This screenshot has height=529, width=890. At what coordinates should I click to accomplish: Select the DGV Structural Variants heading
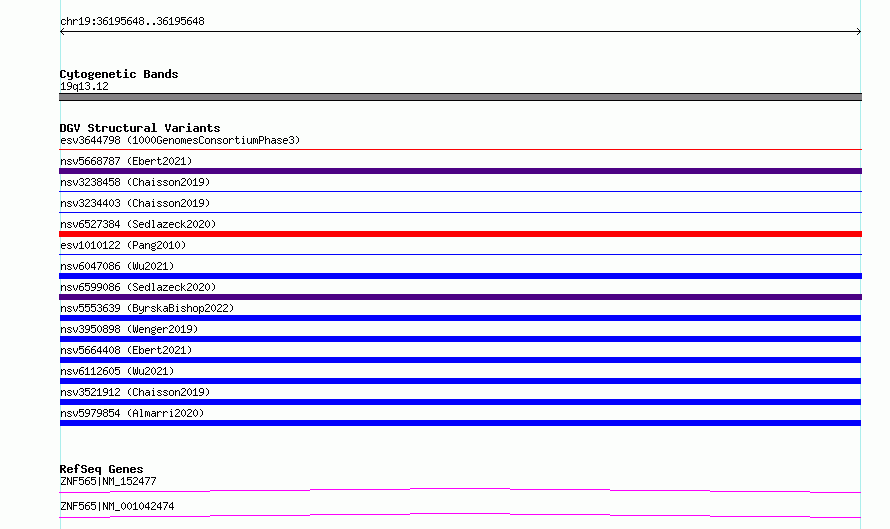(140, 128)
